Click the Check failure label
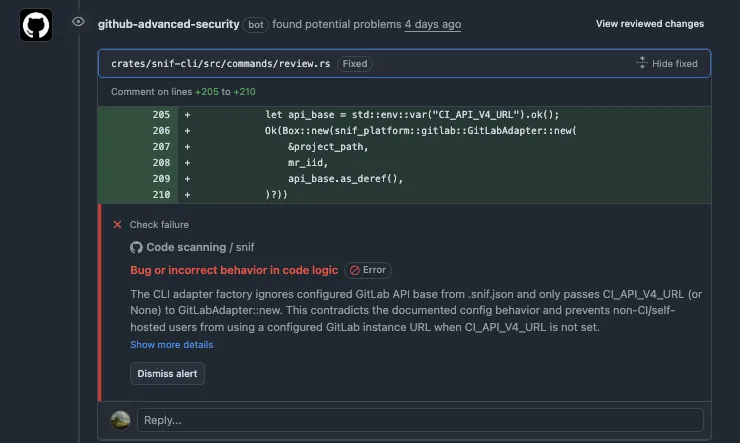The image size is (740, 443). click(x=159, y=225)
